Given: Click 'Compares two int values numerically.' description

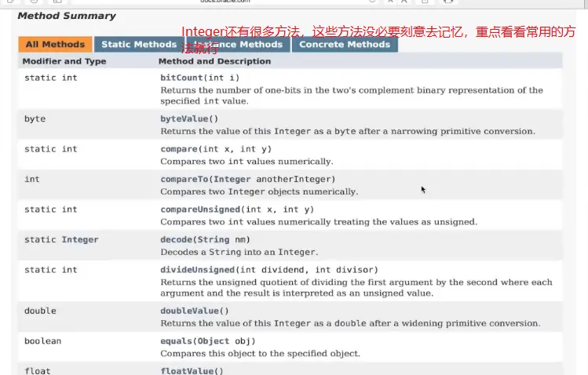Looking at the screenshot, I should click(247, 162).
